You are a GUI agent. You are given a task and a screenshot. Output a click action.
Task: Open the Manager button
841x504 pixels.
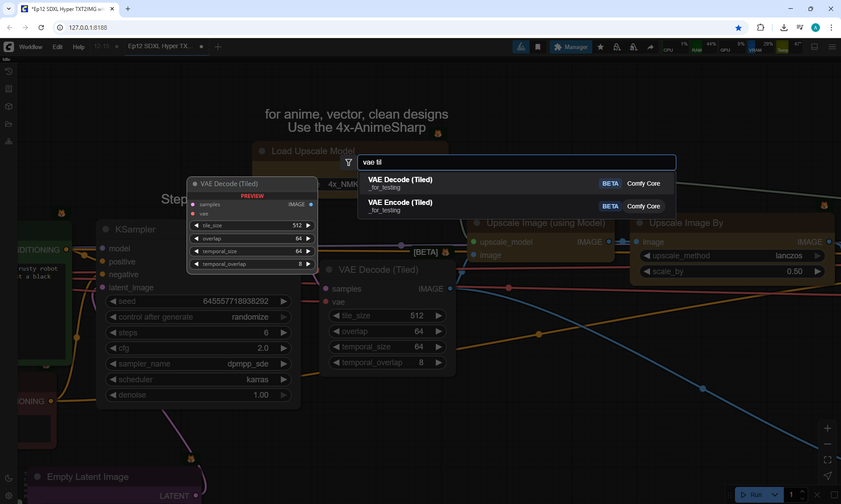[571, 47]
